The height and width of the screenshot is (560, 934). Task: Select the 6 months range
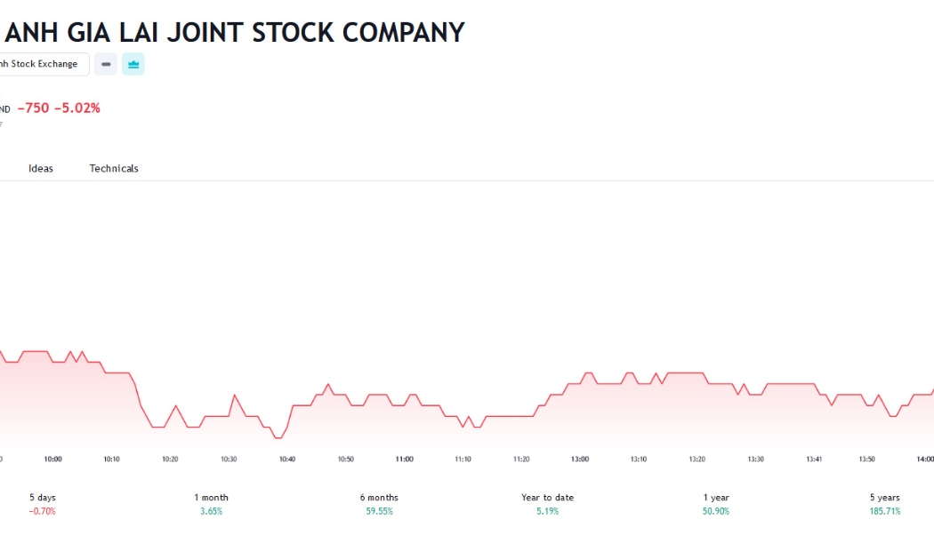pos(380,504)
